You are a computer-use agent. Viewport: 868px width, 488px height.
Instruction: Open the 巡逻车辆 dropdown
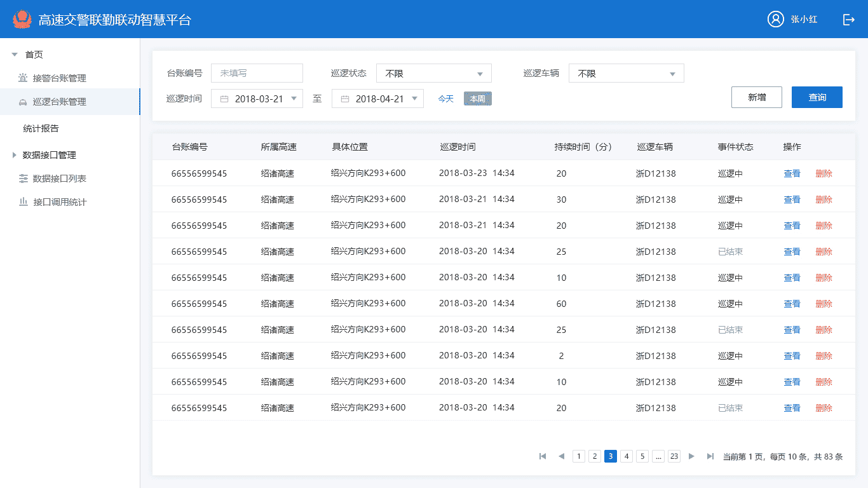tap(626, 74)
